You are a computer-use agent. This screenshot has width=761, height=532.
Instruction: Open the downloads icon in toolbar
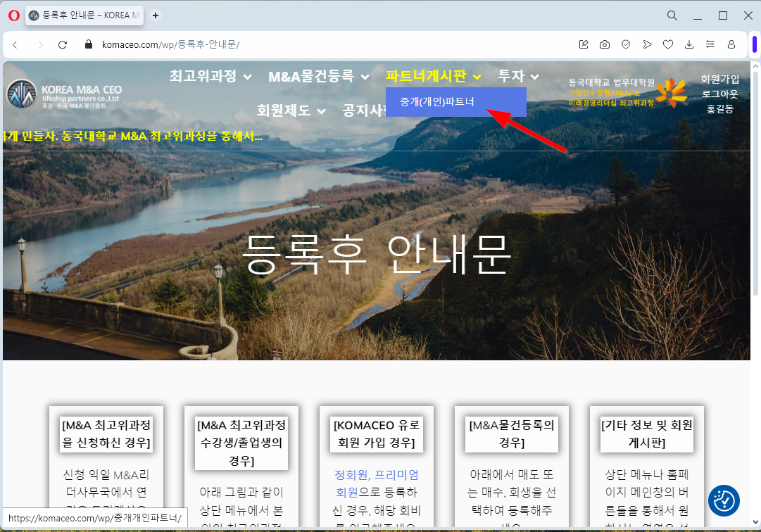(x=689, y=44)
